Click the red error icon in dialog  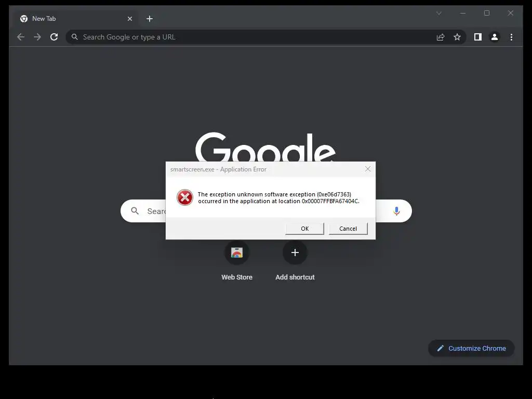[185, 197]
